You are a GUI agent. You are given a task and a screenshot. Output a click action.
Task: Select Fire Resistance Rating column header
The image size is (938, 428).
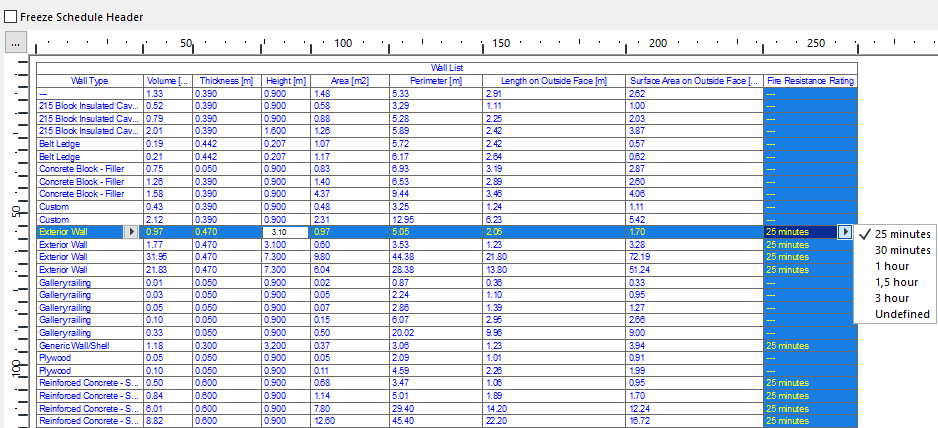tap(811, 81)
